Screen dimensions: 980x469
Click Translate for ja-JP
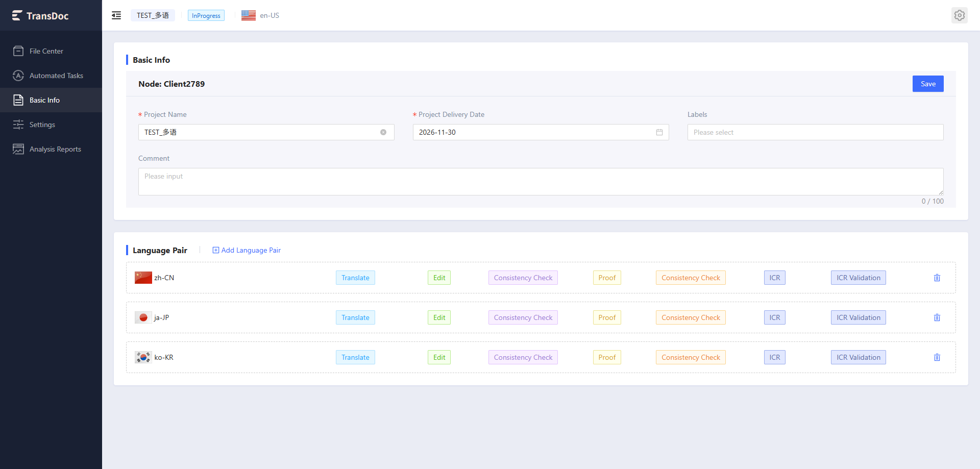[355, 317]
